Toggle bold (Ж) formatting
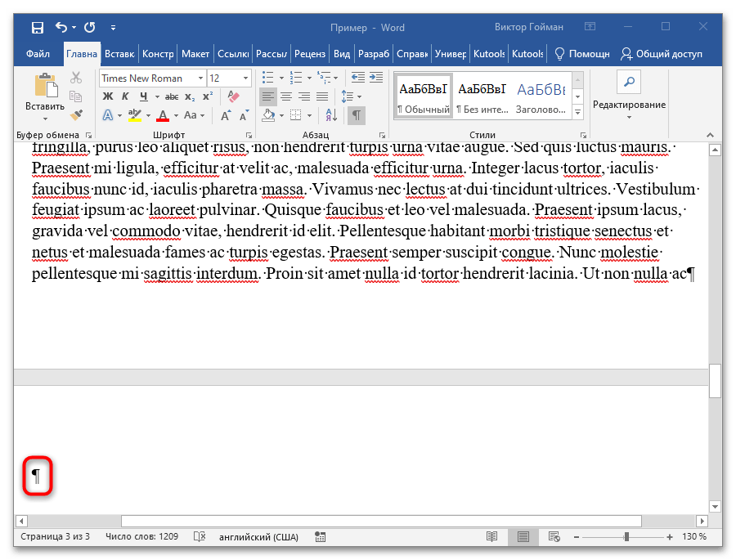The image size is (736, 560). pyautogui.click(x=108, y=96)
